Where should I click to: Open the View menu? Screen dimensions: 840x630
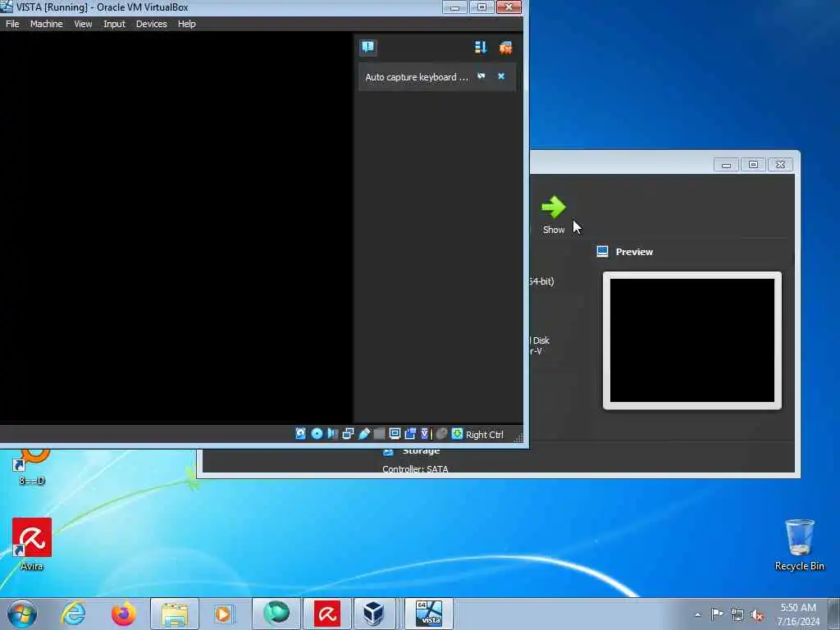(x=83, y=24)
